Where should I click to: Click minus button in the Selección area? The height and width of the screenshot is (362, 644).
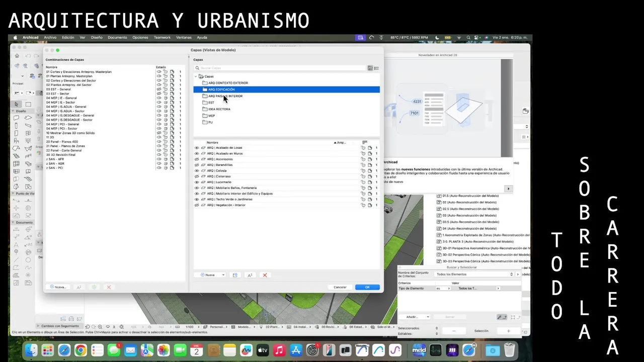(454, 331)
